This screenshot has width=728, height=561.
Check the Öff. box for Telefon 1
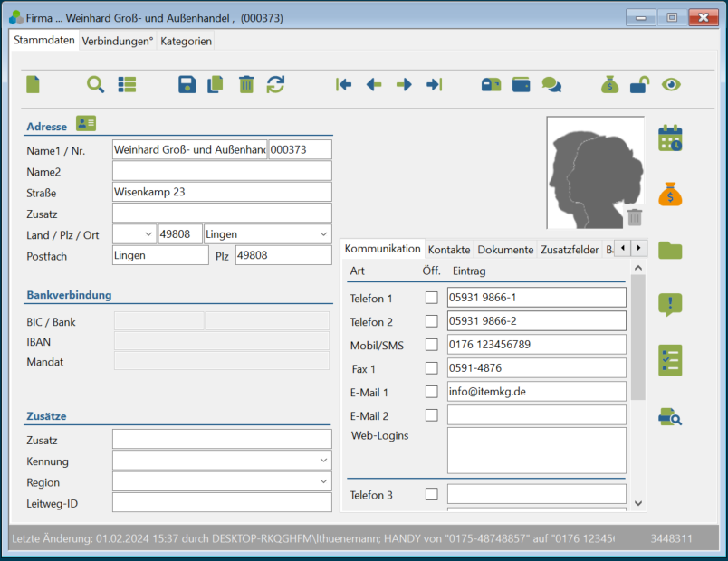pos(431,298)
